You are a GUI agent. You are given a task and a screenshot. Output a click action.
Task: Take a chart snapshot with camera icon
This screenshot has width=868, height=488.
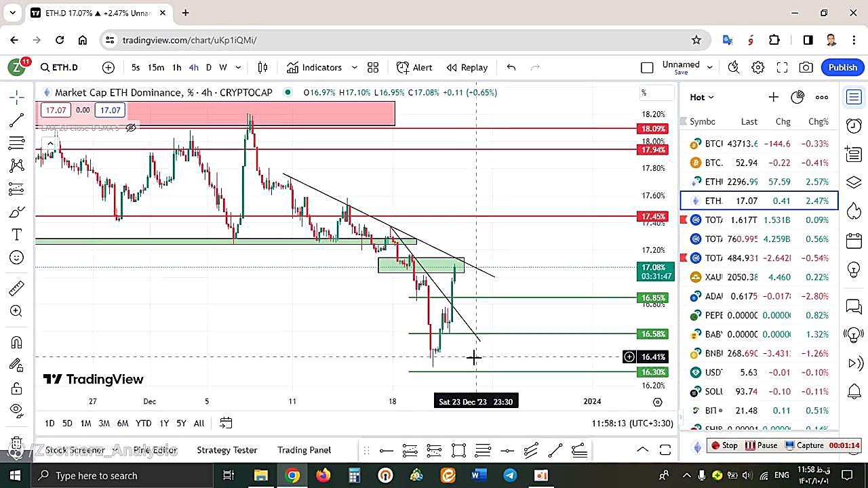806,67
